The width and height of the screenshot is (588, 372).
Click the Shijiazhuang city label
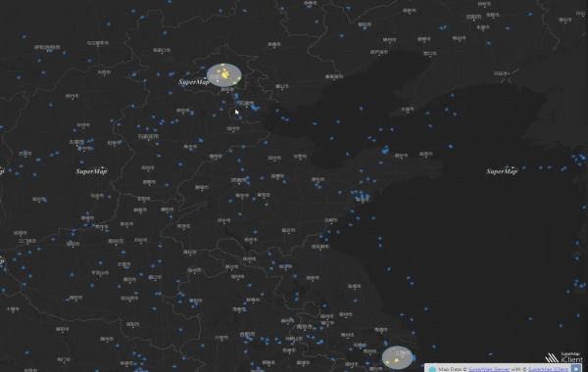tap(149, 137)
